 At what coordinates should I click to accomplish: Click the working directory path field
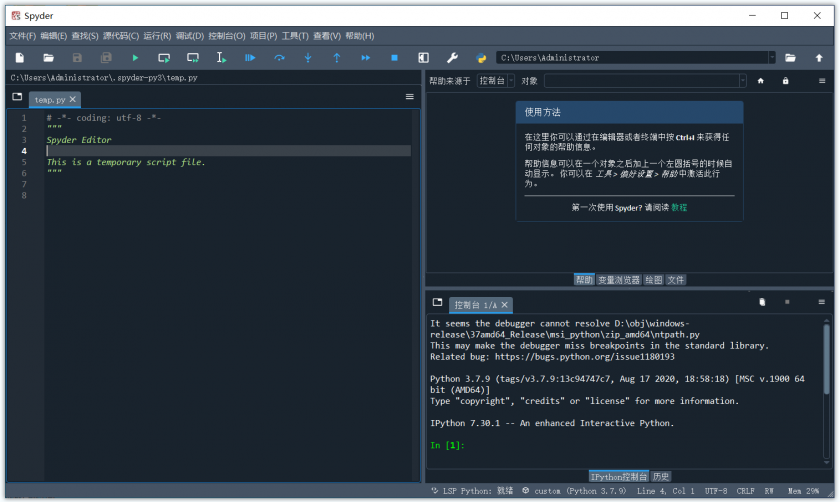[x=632, y=57]
